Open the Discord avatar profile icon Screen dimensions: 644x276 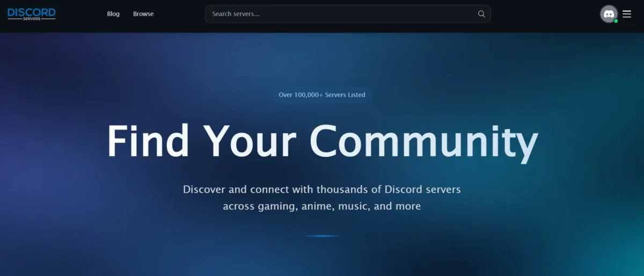pyautogui.click(x=609, y=14)
